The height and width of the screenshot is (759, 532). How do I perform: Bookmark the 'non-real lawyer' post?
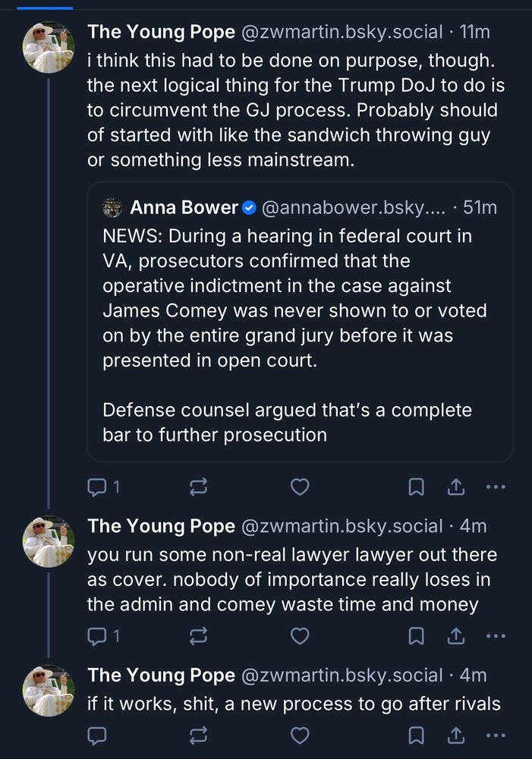(x=417, y=635)
